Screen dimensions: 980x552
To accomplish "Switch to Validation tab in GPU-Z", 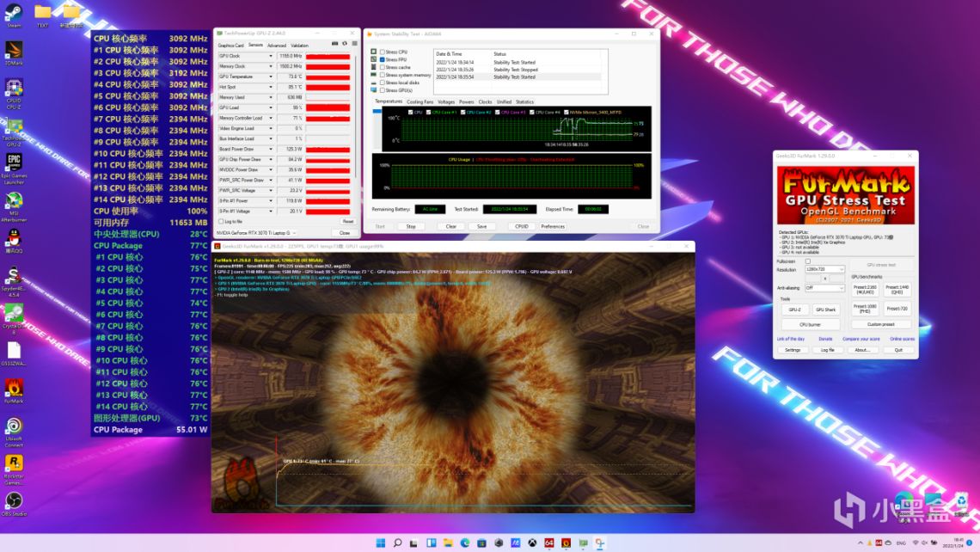I will point(299,45).
